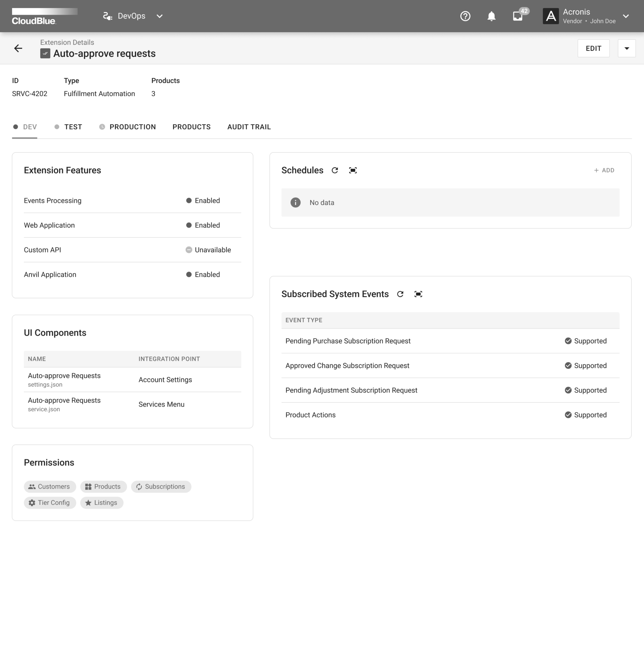Open the notifications bell
Image resolution: width=644 pixels, height=654 pixels.
click(491, 16)
